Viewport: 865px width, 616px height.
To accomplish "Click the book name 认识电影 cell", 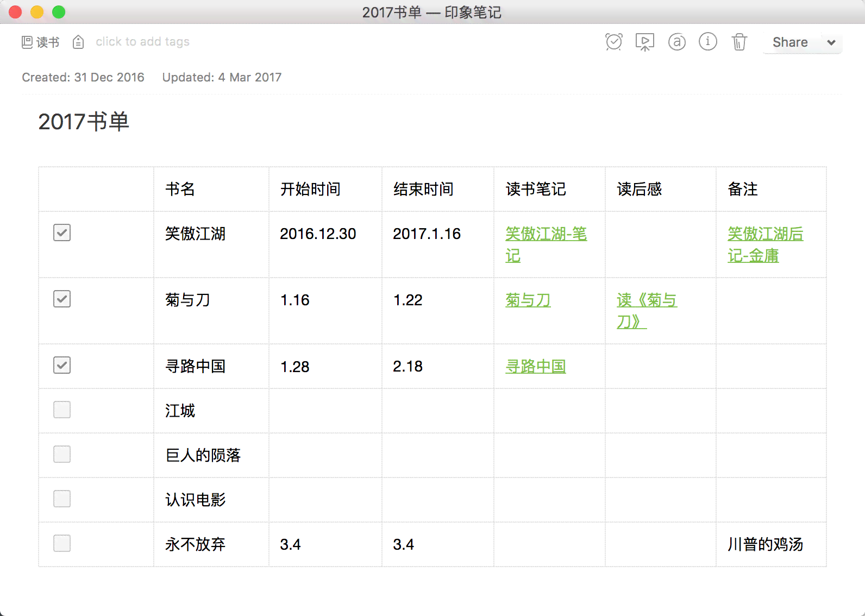I will 211,500.
